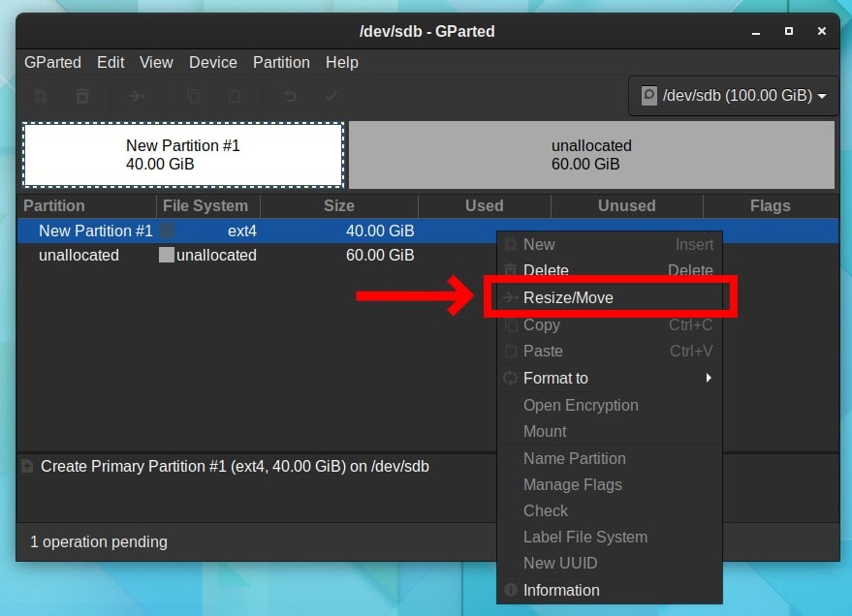The image size is (852, 616).
Task: Select the unallocated 60.00 GiB block in the disk map
Action: coord(591,155)
